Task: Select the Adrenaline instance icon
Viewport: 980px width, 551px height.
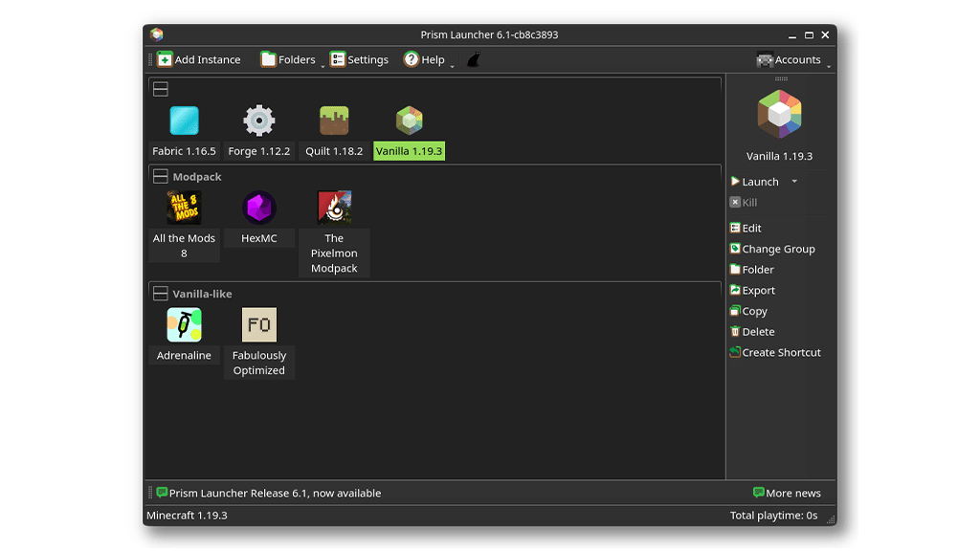Action: coord(184,324)
